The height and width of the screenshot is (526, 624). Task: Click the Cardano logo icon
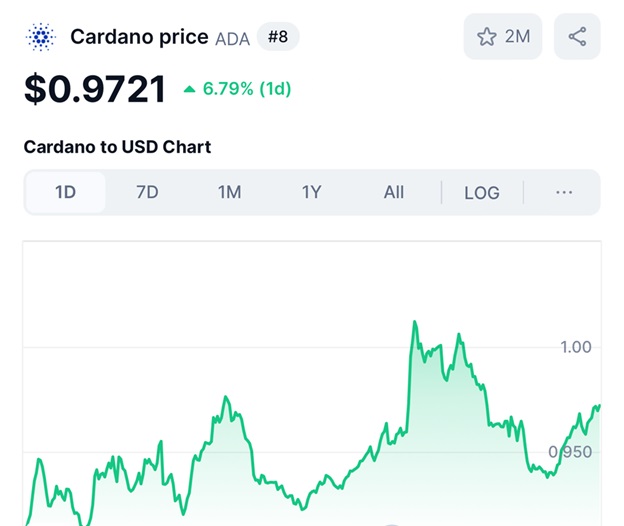[41, 38]
